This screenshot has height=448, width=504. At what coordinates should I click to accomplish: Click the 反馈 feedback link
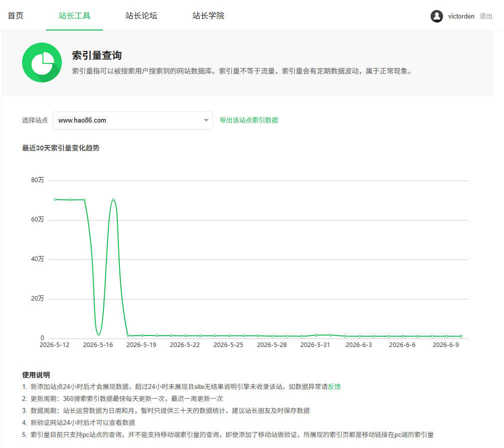[334, 386]
